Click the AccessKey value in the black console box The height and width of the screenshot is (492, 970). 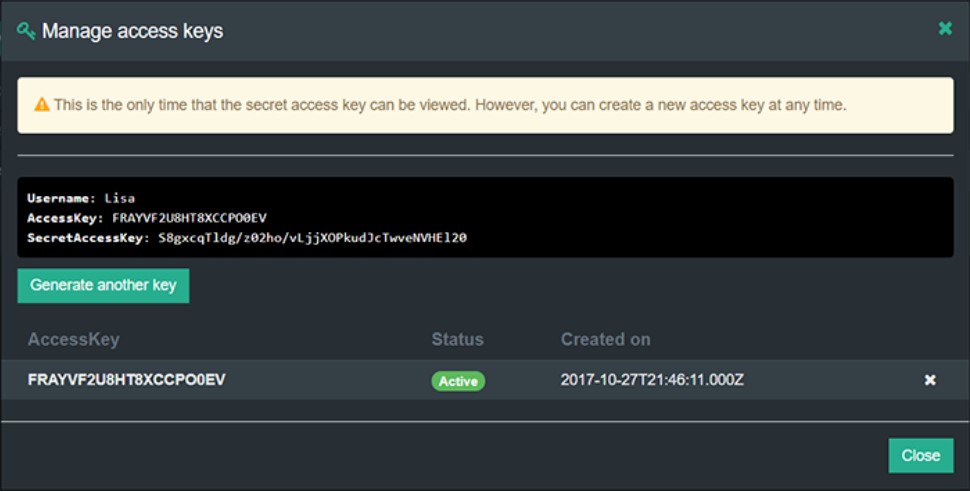189,218
